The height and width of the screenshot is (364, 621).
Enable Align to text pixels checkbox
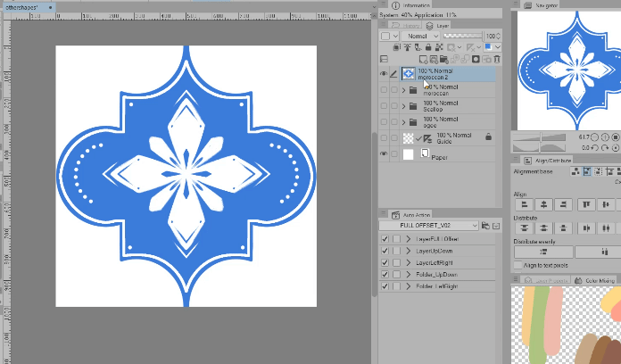518,266
